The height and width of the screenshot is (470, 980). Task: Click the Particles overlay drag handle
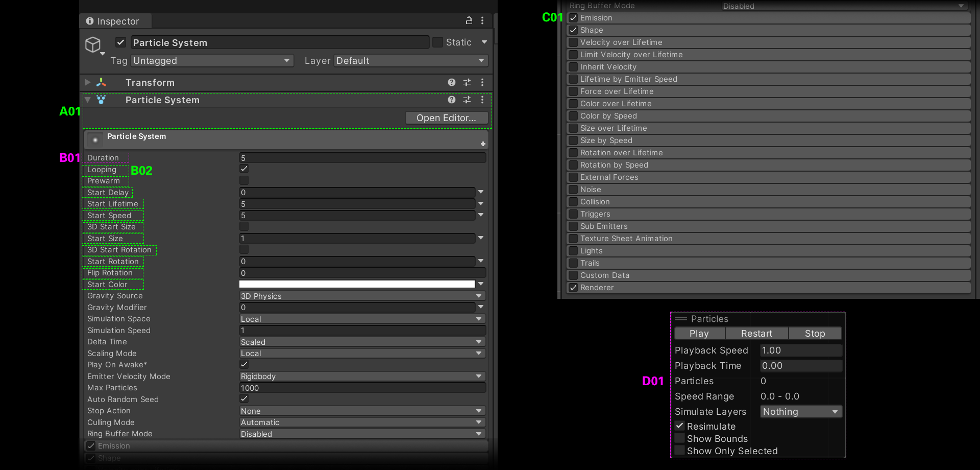point(681,319)
